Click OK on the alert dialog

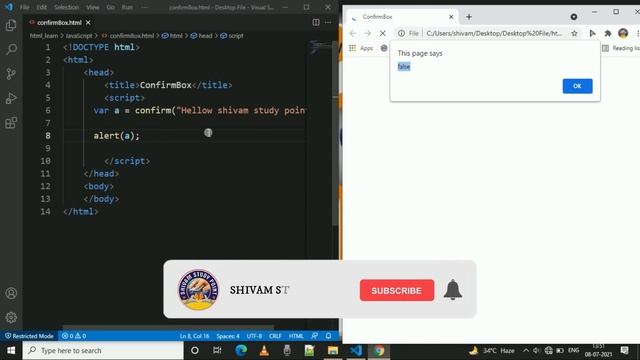577,86
